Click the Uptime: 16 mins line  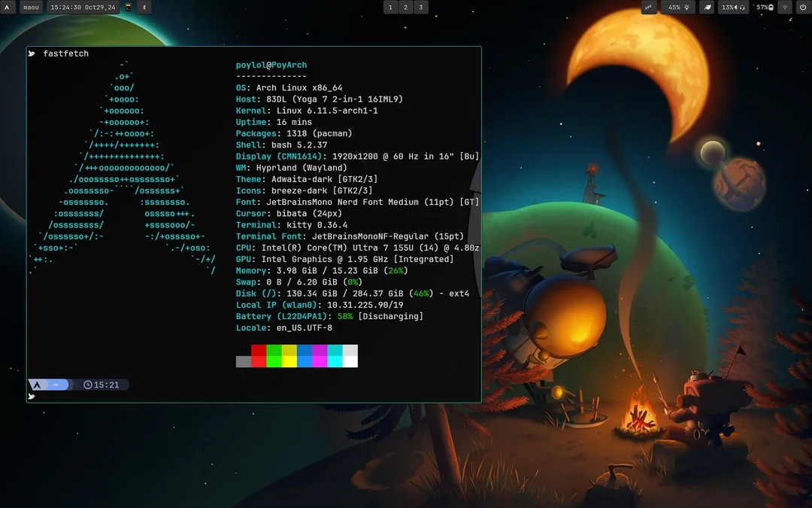274,122
